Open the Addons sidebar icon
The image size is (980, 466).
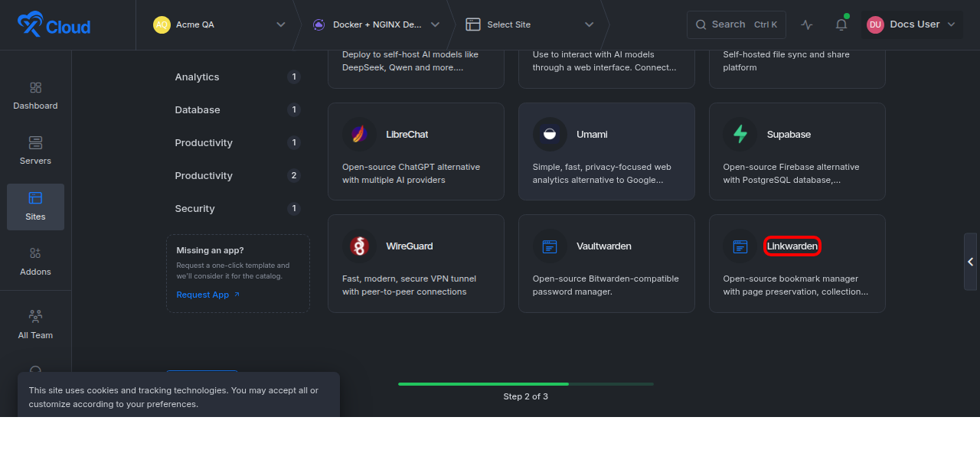coord(35,253)
